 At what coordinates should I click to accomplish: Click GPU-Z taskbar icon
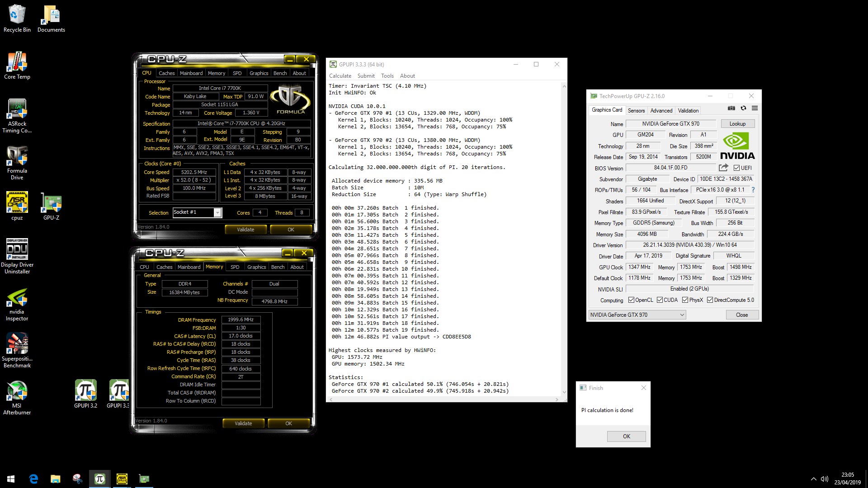click(144, 479)
